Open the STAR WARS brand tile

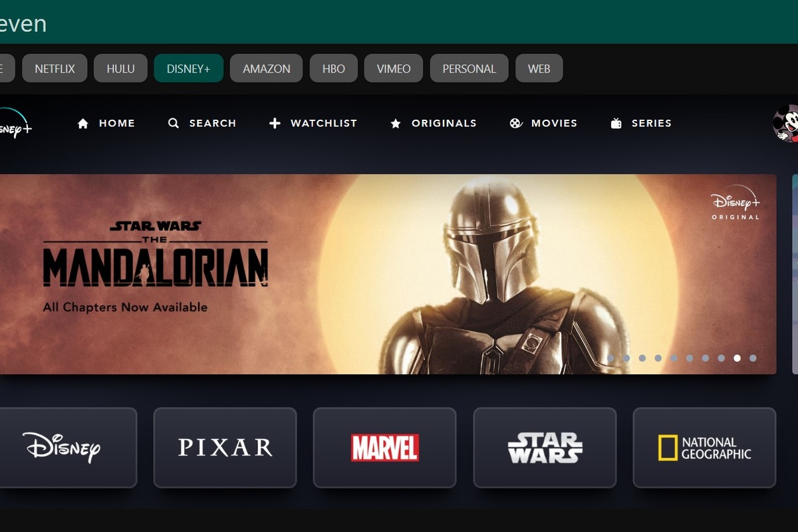pos(545,448)
